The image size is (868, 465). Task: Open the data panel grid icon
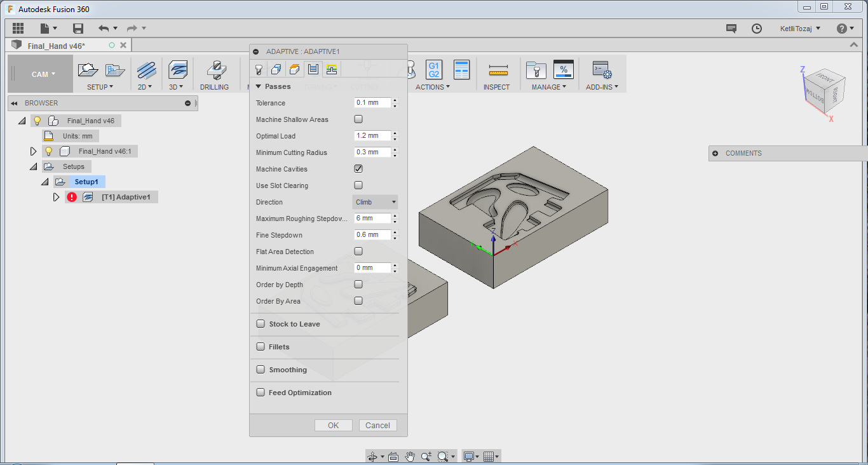point(18,28)
